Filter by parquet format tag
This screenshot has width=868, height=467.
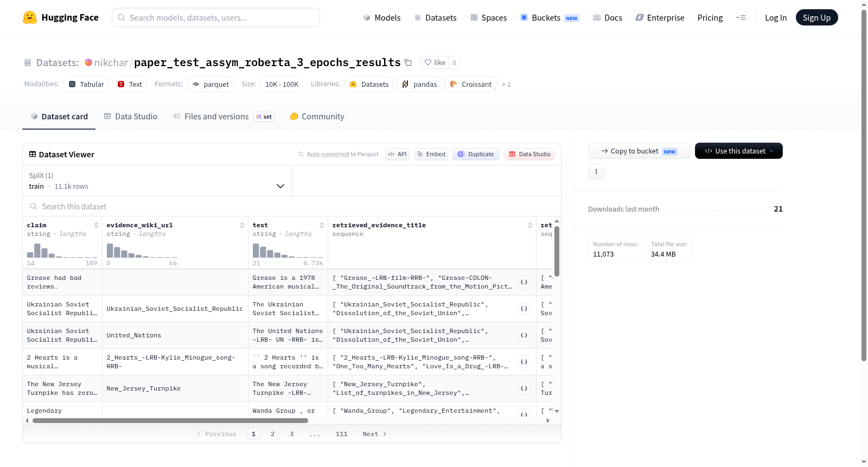click(210, 84)
